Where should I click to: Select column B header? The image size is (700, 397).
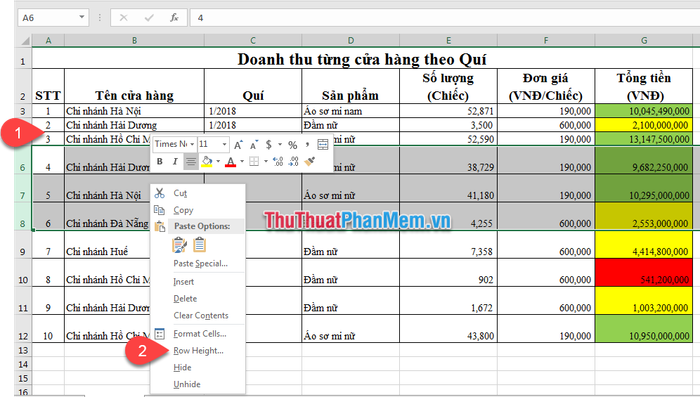point(134,41)
